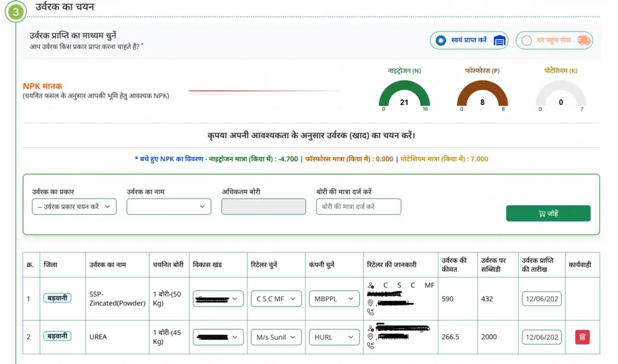Viewport: 618px width, 364px height.
Task: Open the C S C MF retailer dropdown
Action: point(276,299)
